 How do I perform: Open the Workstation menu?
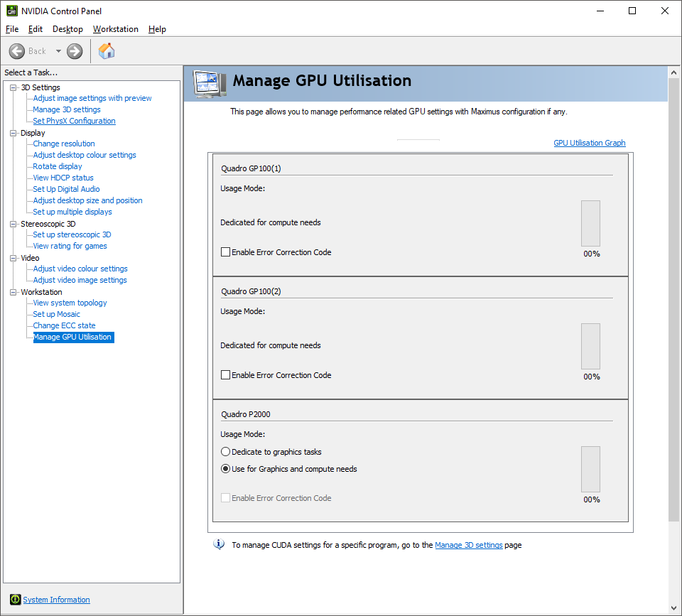point(115,29)
